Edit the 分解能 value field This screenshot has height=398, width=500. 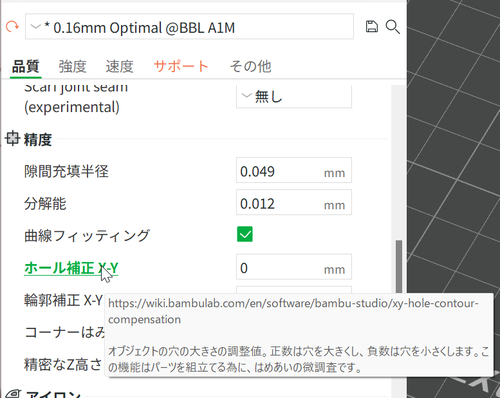pyautogui.click(x=294, y=202)
